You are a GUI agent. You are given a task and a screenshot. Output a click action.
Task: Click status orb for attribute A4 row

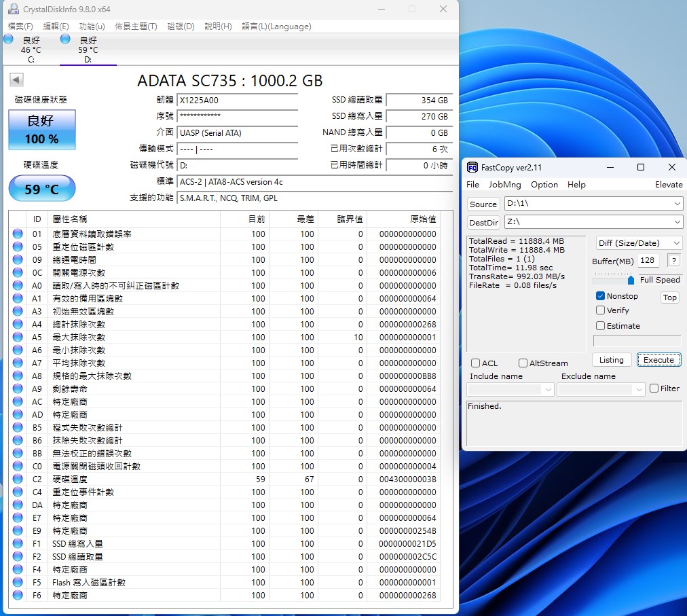pyautogui.click(x=18, y=324)
